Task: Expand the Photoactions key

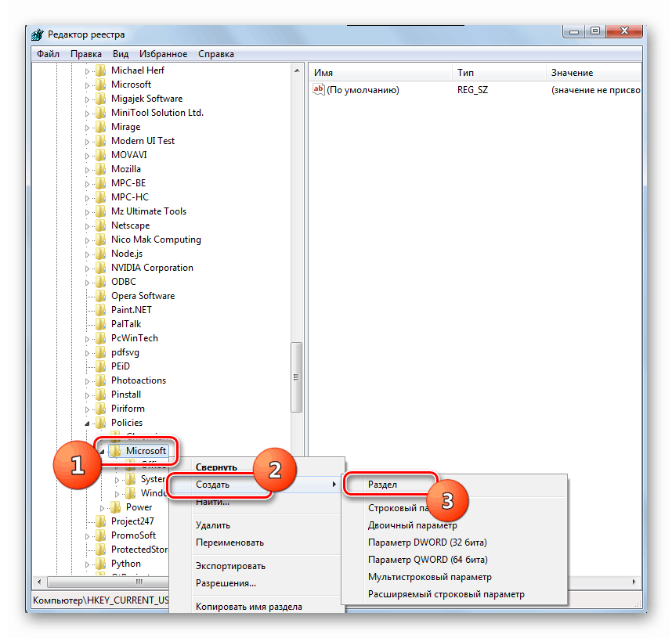Action: 88,381
